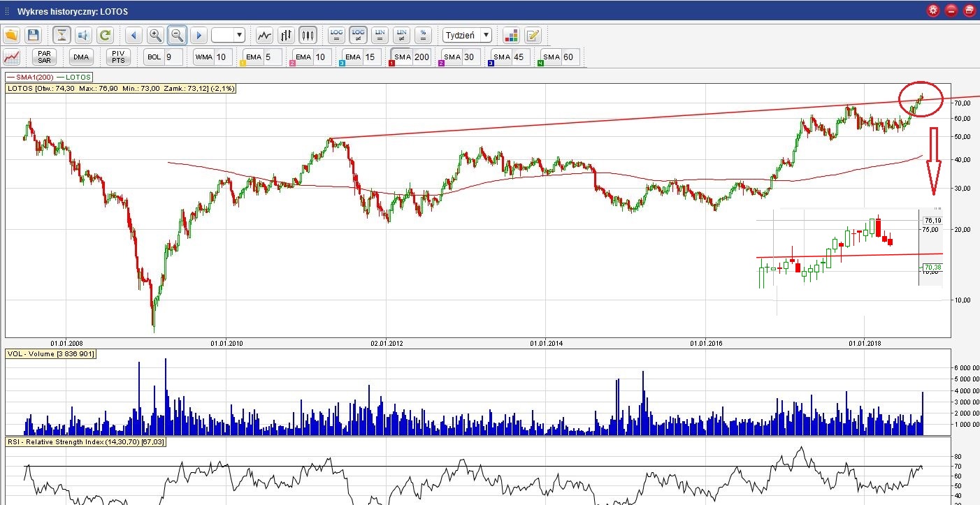
Task: Zoom in with the magnifier plus icon
Action: coord(155,35)
